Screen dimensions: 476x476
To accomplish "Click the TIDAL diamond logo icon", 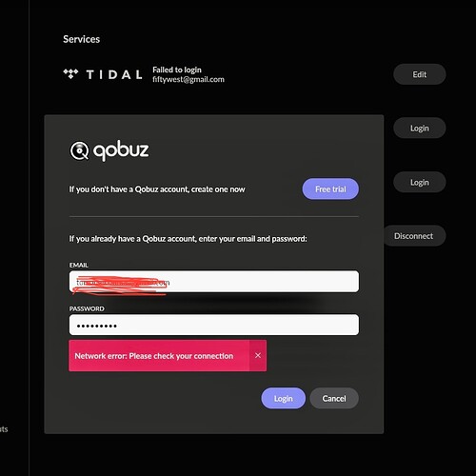I will pos(70,74).
